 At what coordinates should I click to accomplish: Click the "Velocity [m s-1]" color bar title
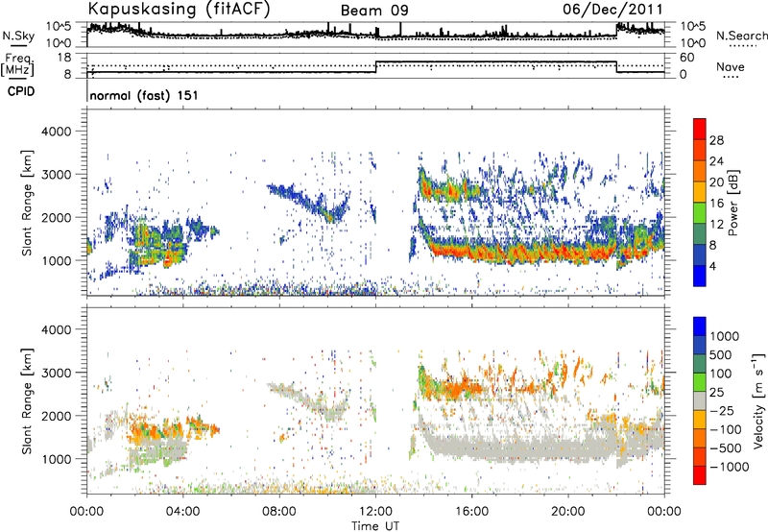(x=759, y=399)
